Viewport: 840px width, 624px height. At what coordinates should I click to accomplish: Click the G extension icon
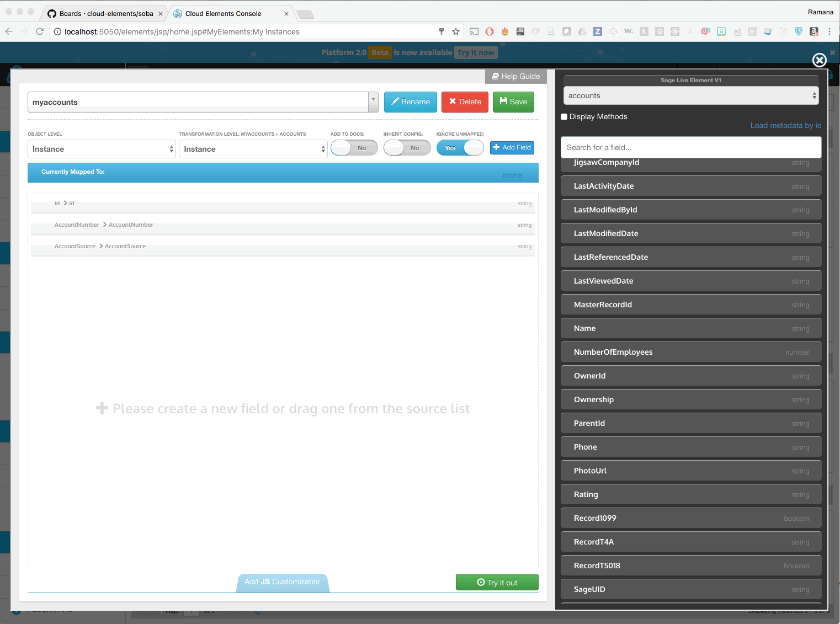[x=660, y=31]
